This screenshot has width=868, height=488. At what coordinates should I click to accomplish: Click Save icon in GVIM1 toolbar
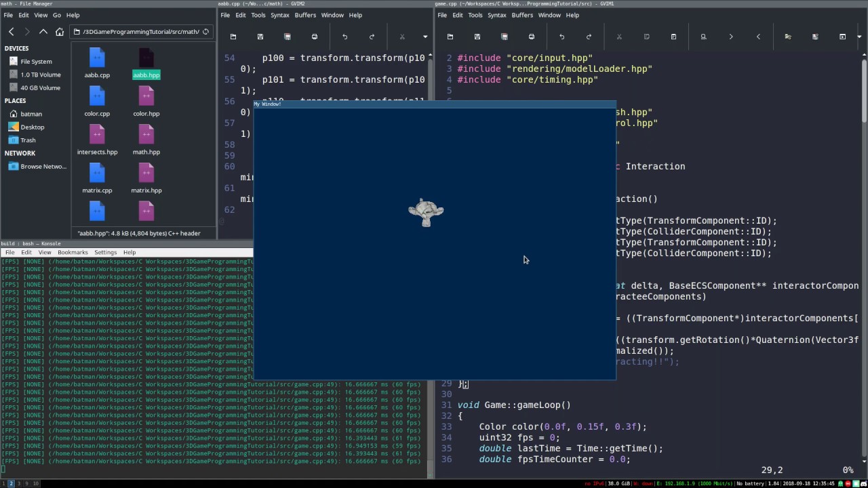pos(477,37)
